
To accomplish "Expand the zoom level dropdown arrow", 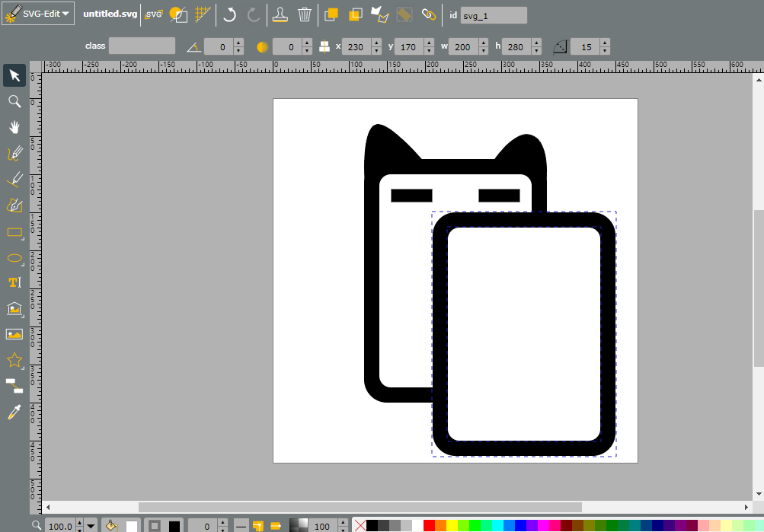I will tap(91, 526).
